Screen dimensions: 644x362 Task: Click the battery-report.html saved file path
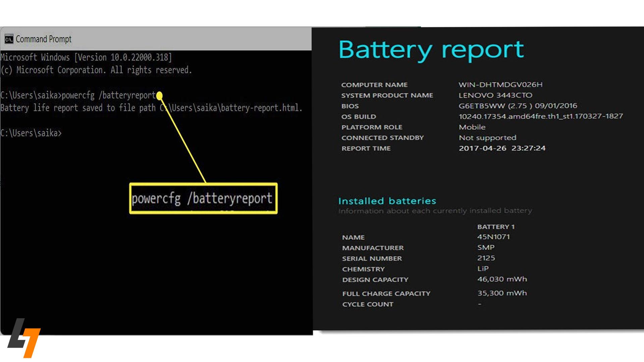231,108
